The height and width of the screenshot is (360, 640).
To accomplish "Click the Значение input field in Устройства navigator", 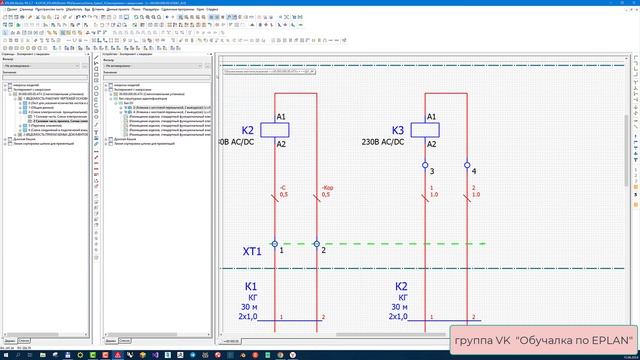I will coord(157,77).
